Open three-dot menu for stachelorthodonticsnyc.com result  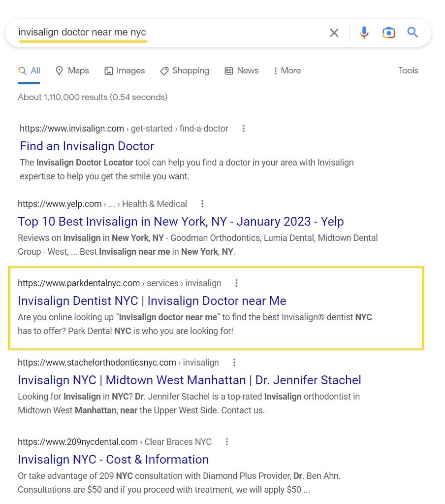tap(234, 363)
